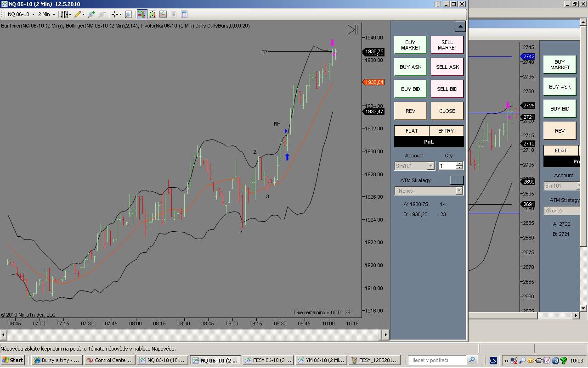Click the blue 2742 price marker in background chart
Image resolution: width=588 pixels, height=368 pixels.
coord(528,56)
